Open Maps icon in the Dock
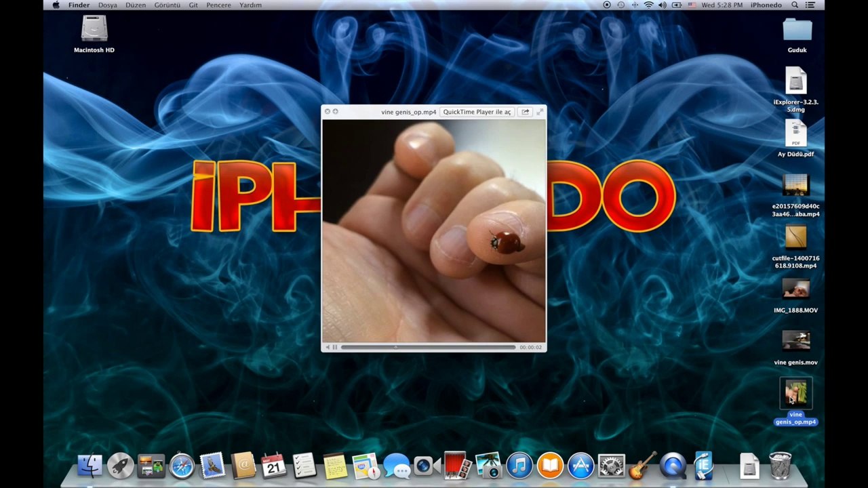Viewport: 868px width, 488px height. 366,466
